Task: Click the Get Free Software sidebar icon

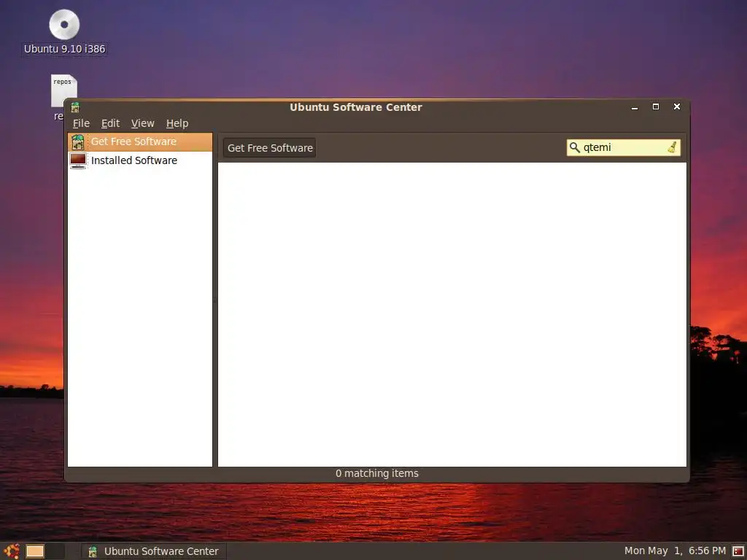Action: click(77, 142)
